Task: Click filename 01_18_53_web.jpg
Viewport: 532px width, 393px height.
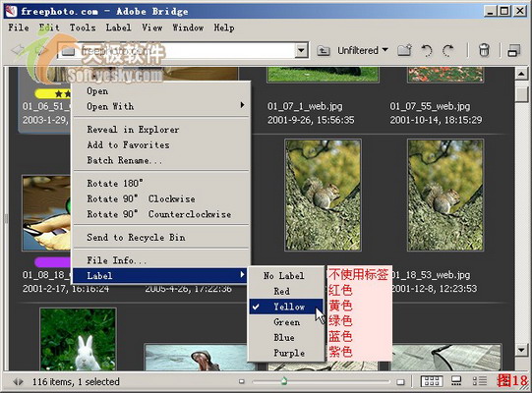Action: click(x=431, y=275)
